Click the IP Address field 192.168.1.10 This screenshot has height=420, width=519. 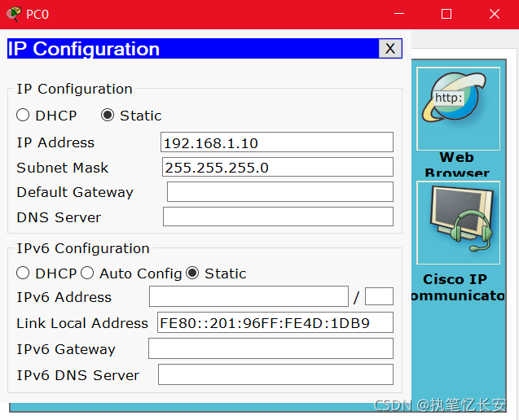click(277, 142)
